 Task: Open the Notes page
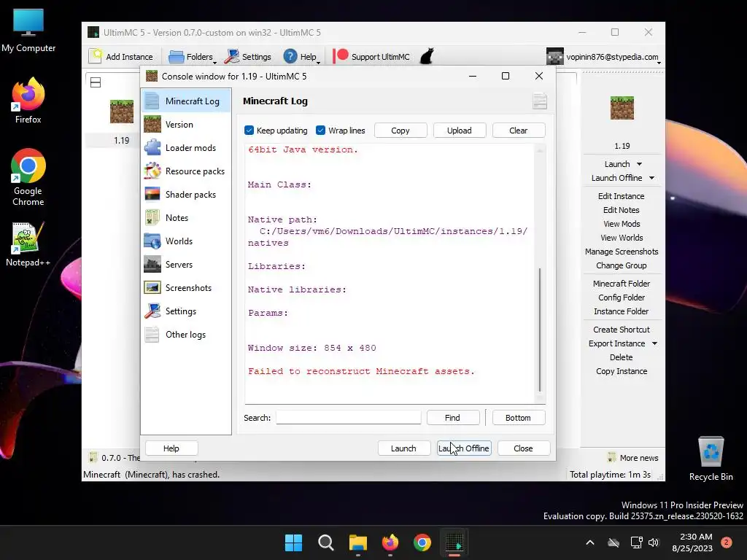[186, 217]
